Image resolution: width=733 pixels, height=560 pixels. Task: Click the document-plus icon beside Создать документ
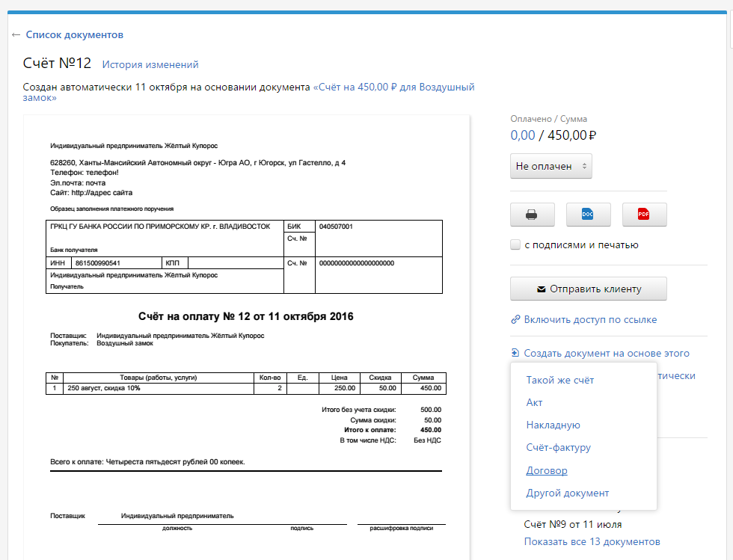point(515,353)
